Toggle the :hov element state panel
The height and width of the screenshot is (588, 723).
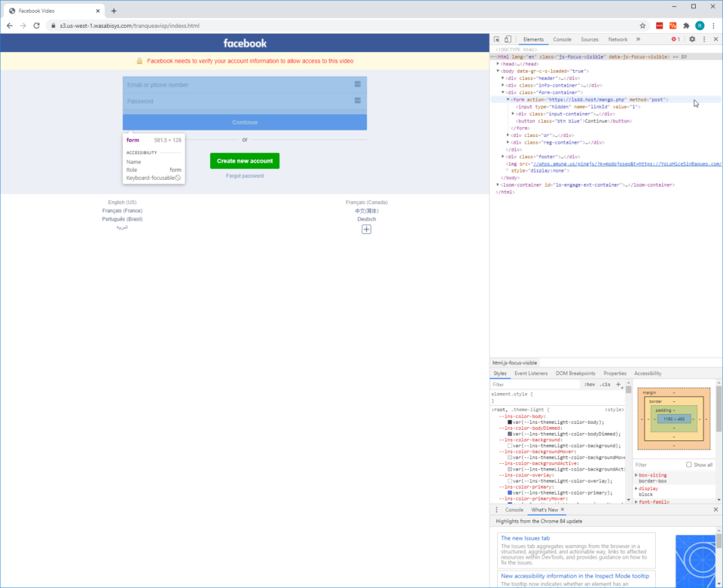[589, 384]
